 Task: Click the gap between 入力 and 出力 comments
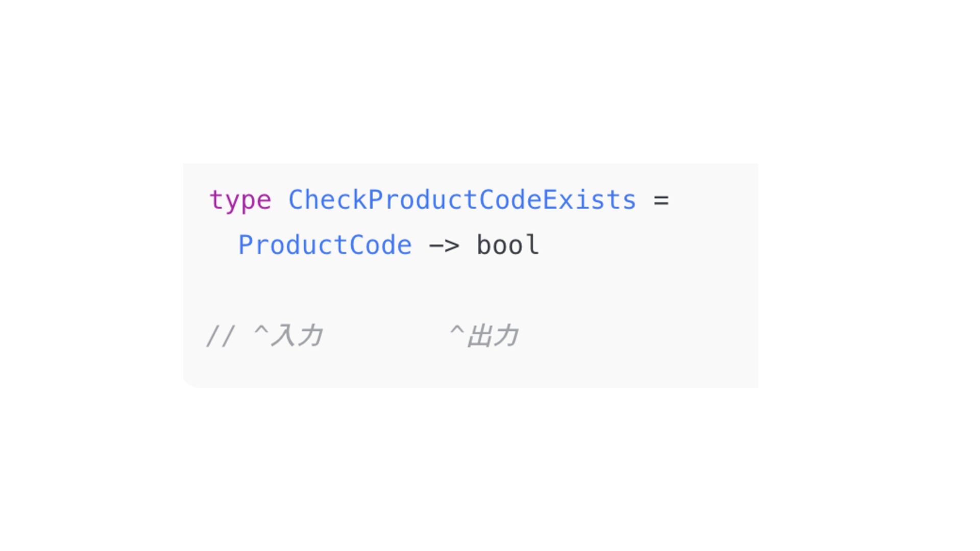pyautogui.click(x=385, y=337)
